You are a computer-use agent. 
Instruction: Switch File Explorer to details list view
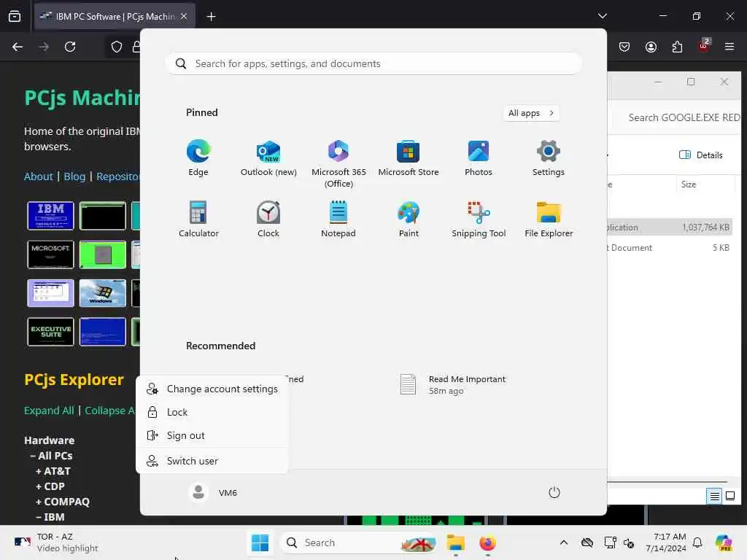tap(714, 496)
